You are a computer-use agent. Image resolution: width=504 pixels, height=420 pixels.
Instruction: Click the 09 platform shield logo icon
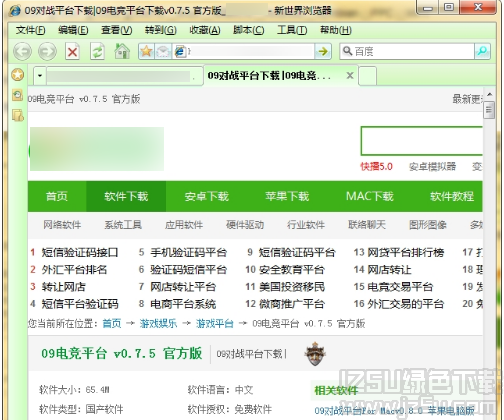click(x=315, y=353)
